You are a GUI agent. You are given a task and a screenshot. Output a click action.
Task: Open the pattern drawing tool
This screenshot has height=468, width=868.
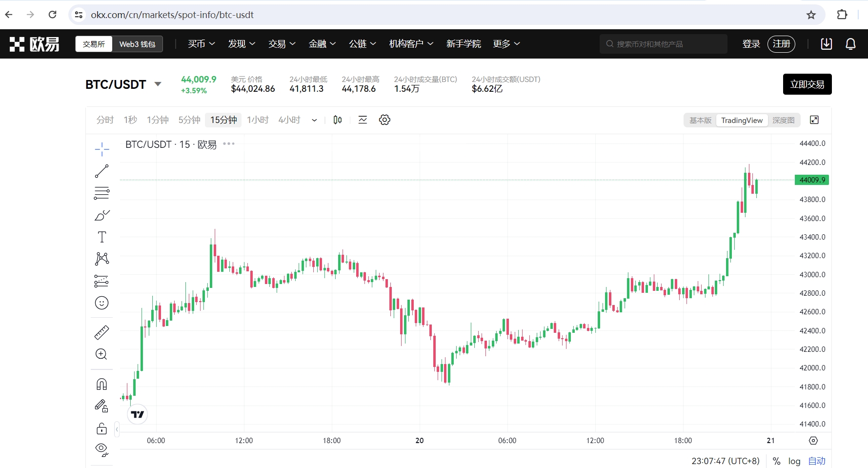pyautogui.click(x=101, y=259)
